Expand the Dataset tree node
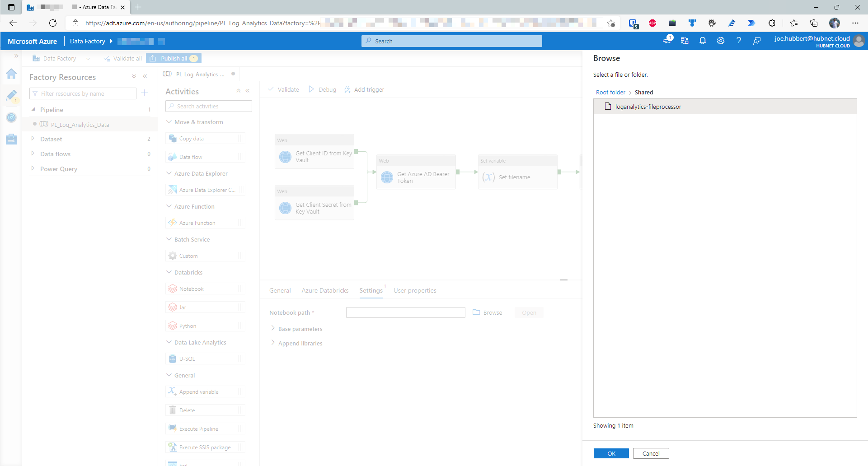 pos(33,139)
